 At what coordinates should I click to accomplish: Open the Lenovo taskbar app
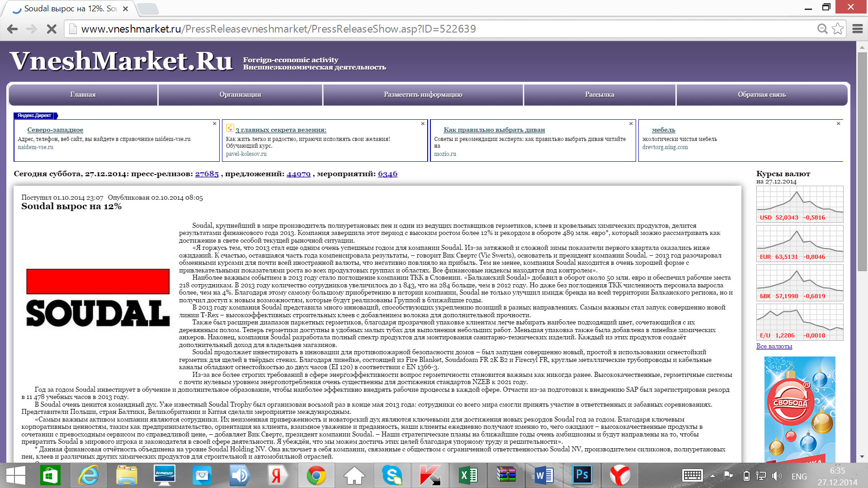[165, 476]
